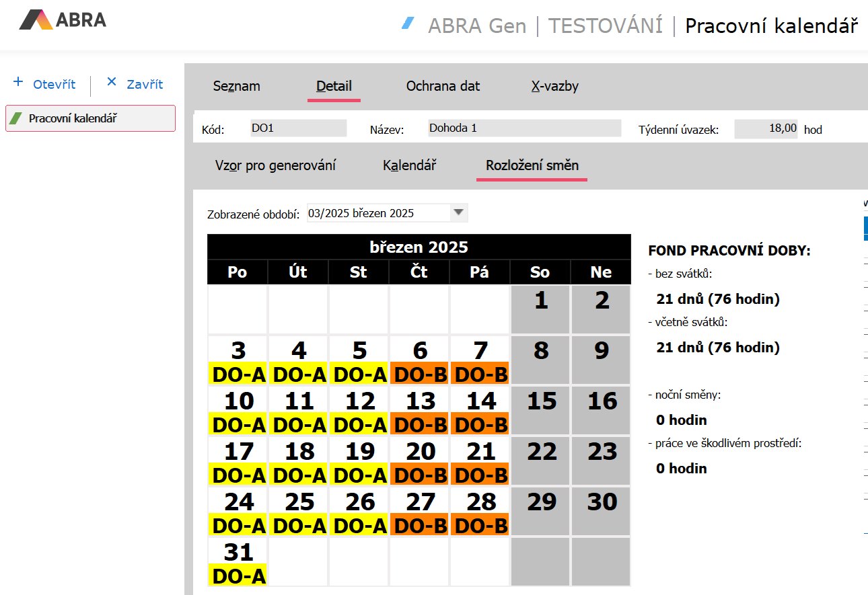Select Pracovní kalendář in the left panel
868x595 pixels.
(x=73, y=118)
